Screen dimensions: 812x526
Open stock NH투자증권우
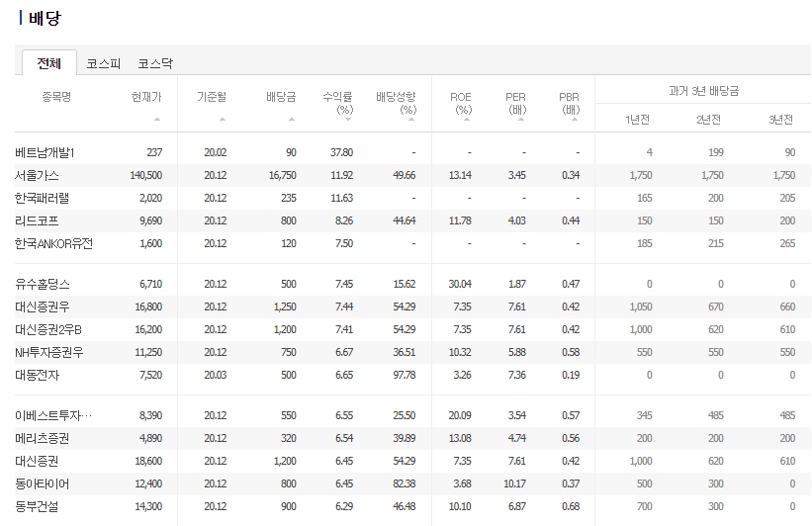pos(49,353)
